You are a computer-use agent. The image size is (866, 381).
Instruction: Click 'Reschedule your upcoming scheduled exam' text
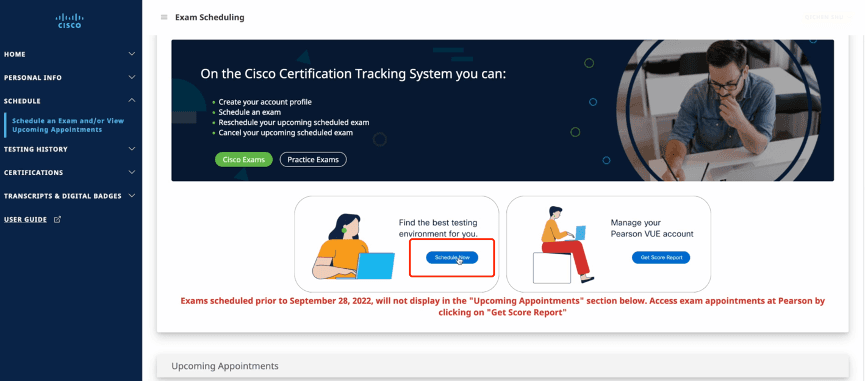point(294,123)
